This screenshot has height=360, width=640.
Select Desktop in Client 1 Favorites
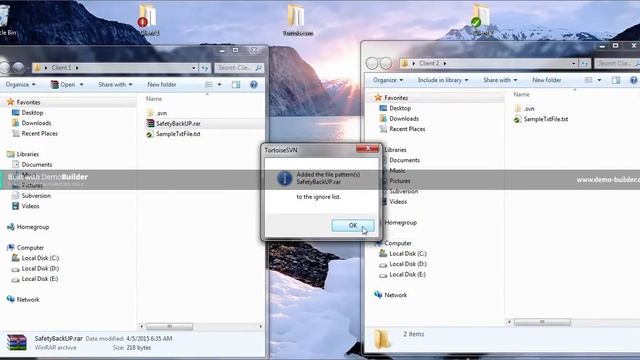28,113
